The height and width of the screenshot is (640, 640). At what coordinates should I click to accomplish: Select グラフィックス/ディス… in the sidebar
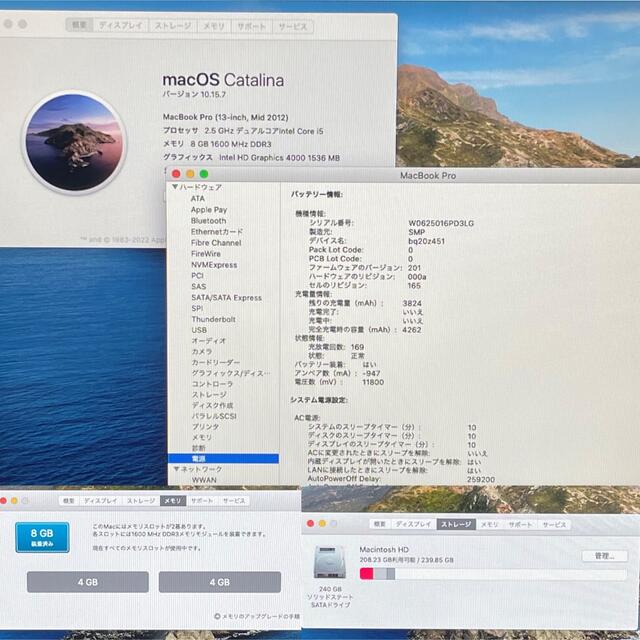click(231, 373)
